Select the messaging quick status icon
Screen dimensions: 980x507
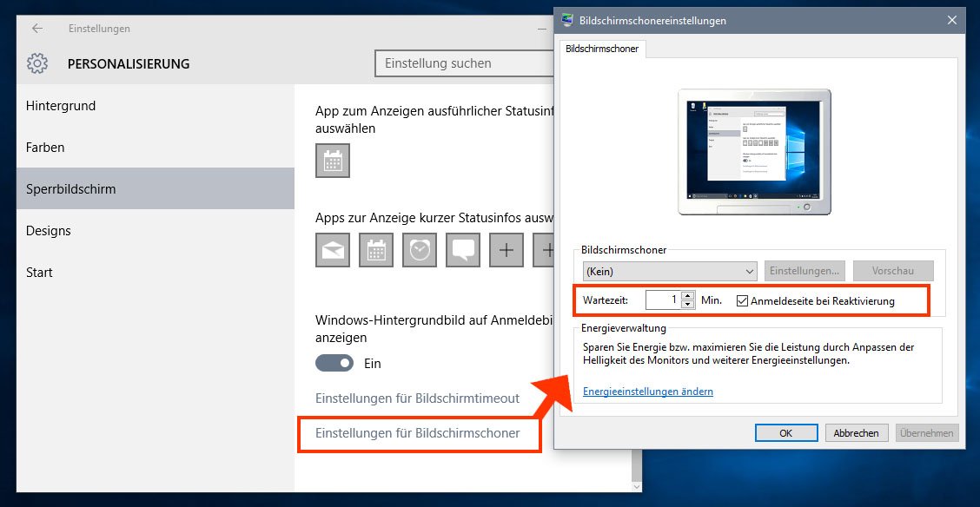tap(463, 250)
